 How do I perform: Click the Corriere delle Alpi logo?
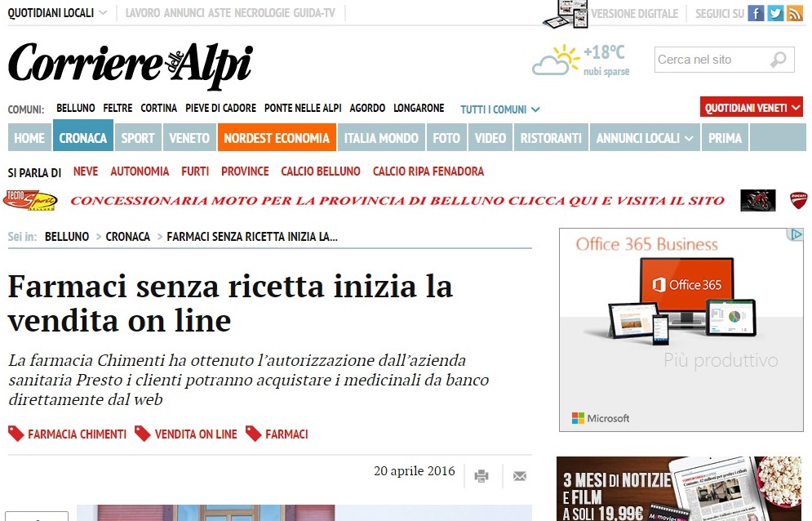[x=131, y=65]
